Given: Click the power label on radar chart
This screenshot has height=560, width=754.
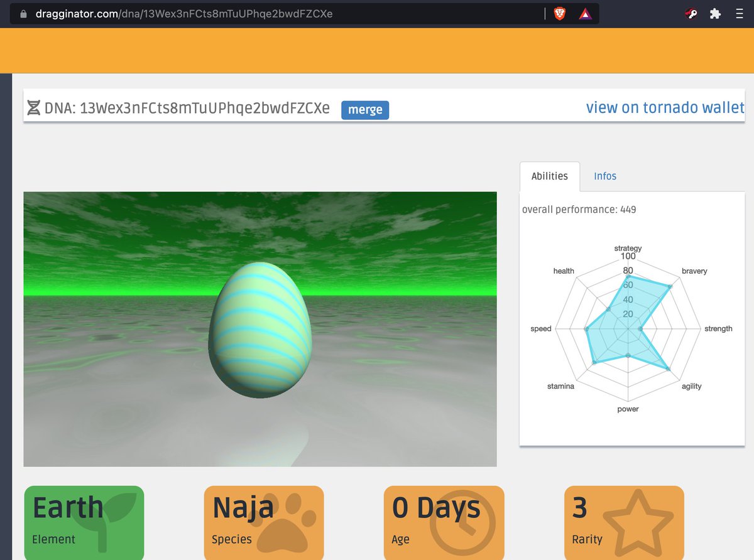Looking at the screenshot, I should 628,409.
